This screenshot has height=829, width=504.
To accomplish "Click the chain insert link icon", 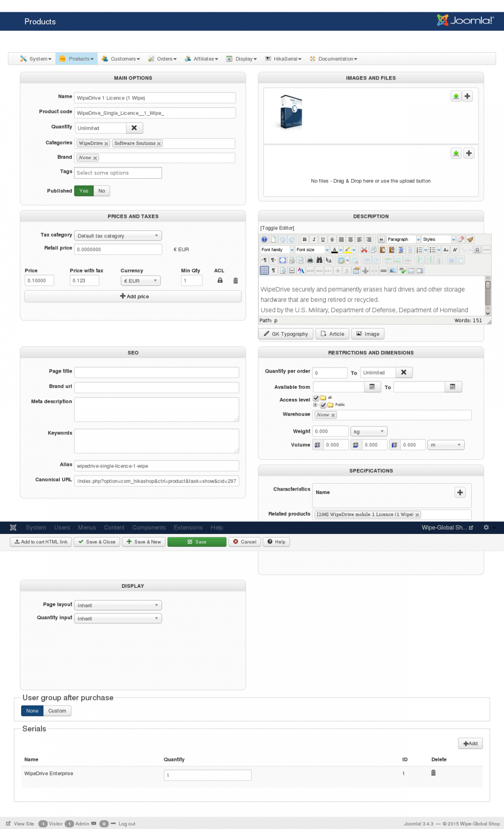I will click(x=383, y=270).
